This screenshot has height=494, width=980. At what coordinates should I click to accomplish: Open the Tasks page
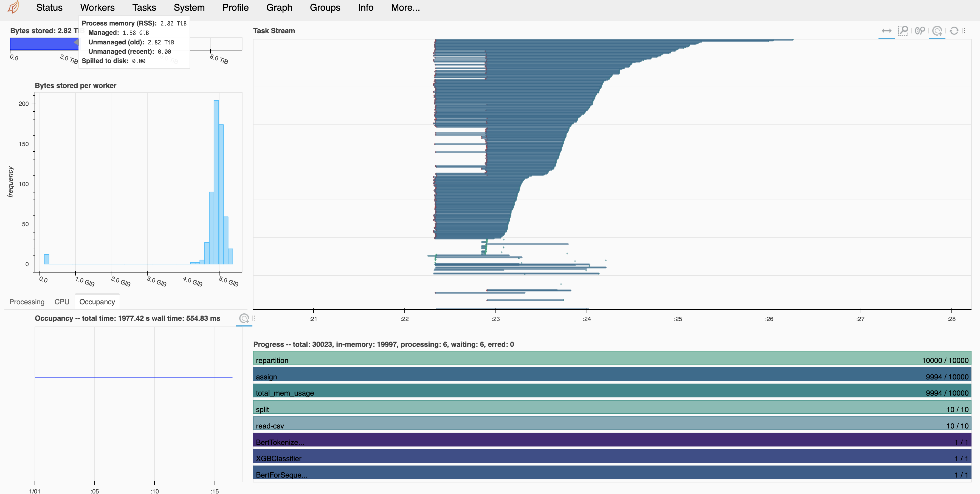[144, 8]
